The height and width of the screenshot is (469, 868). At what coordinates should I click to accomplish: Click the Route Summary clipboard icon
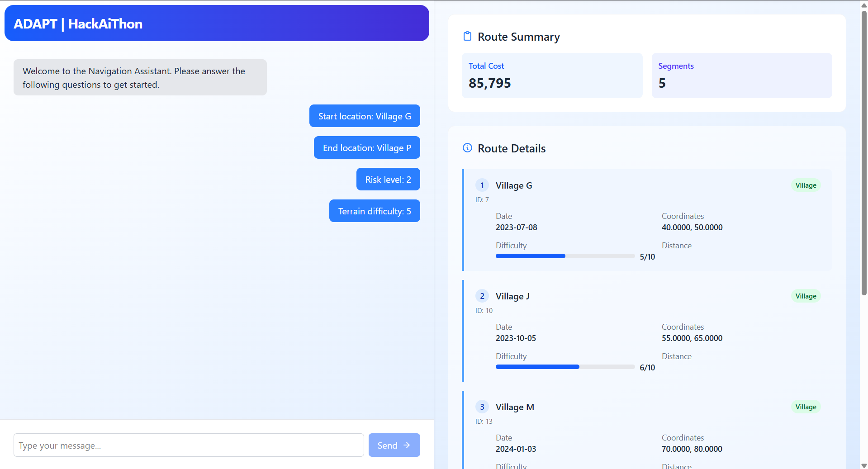click(467, 36)
